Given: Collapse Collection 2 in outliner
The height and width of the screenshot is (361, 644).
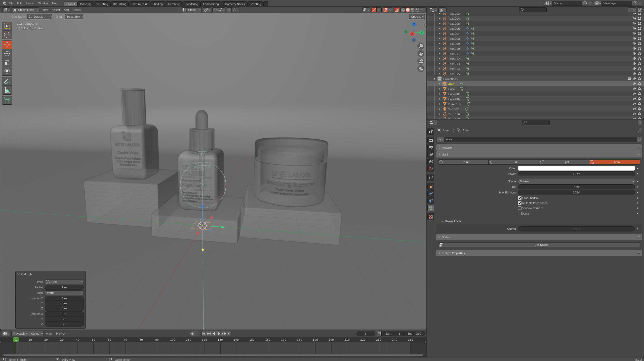Looking at the screenshot, I should point(434,79).
